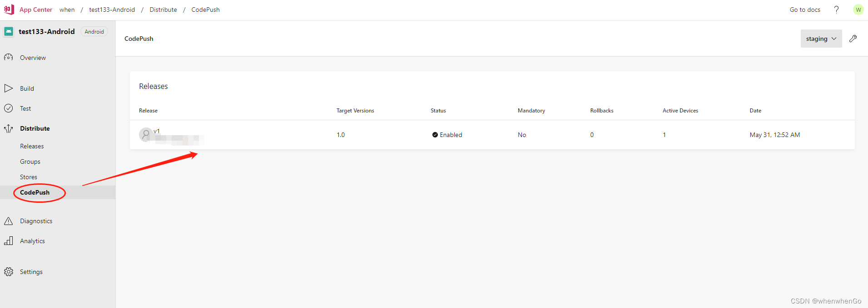Click the Date column header

755,111
